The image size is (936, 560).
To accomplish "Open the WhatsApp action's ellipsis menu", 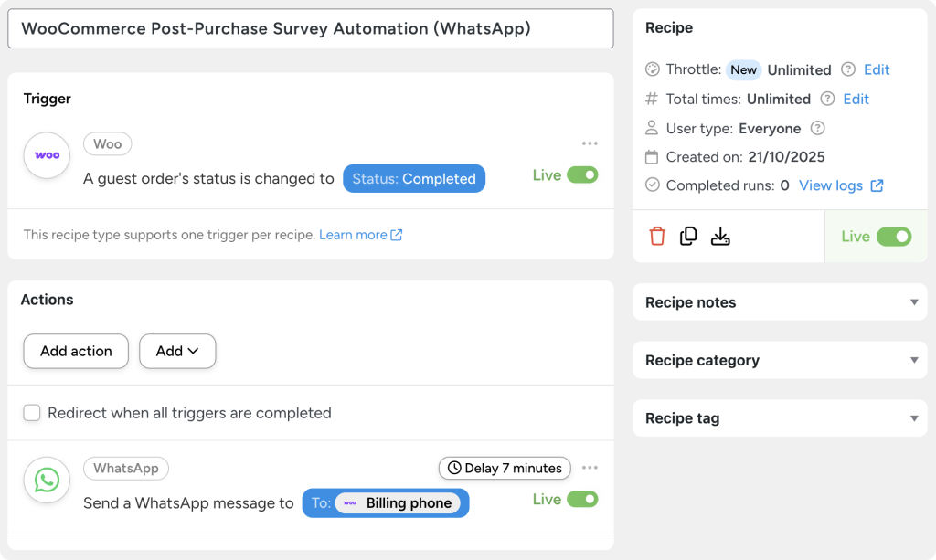I will [590, 467].
